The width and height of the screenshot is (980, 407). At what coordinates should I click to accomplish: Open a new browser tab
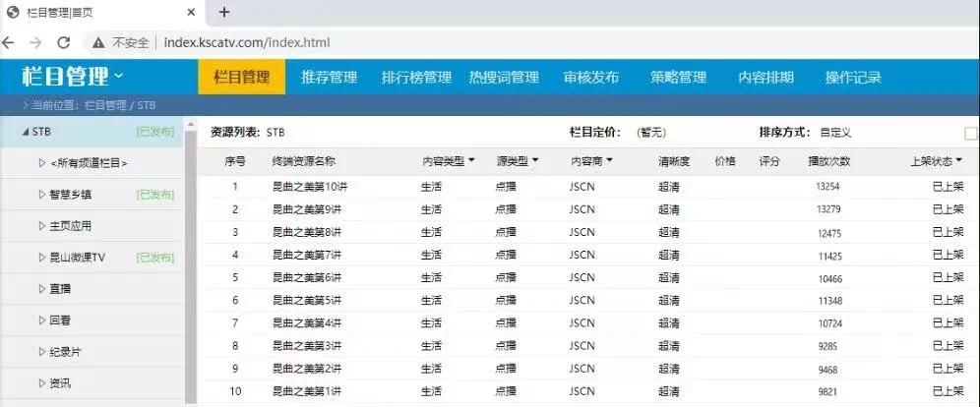pyautogui.click(x=224, y=12)
